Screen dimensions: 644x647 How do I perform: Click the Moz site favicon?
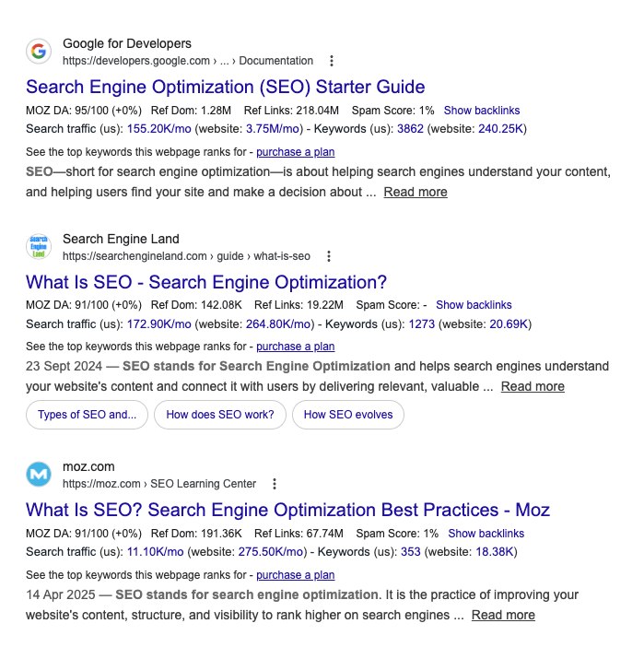pos(38,475)
